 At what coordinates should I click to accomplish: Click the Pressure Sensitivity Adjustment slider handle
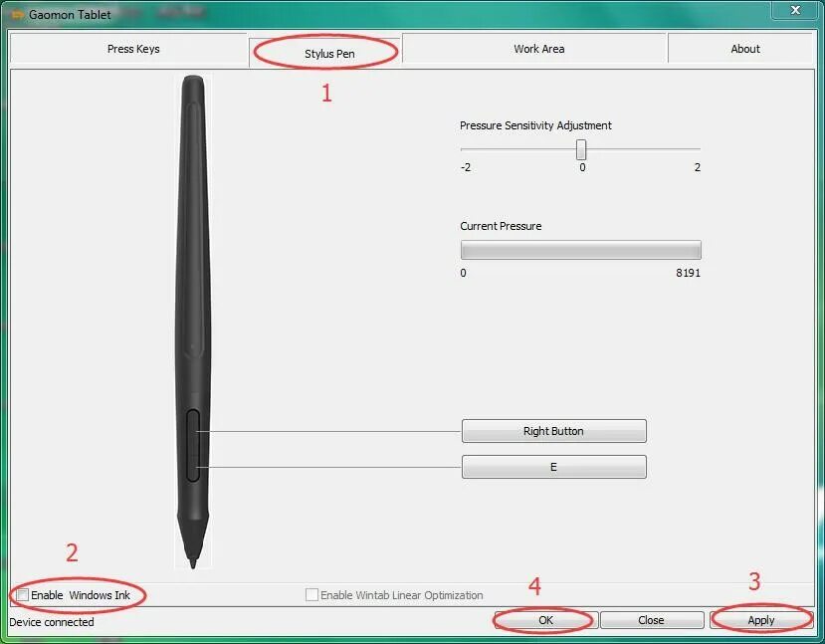pos(581,149)
